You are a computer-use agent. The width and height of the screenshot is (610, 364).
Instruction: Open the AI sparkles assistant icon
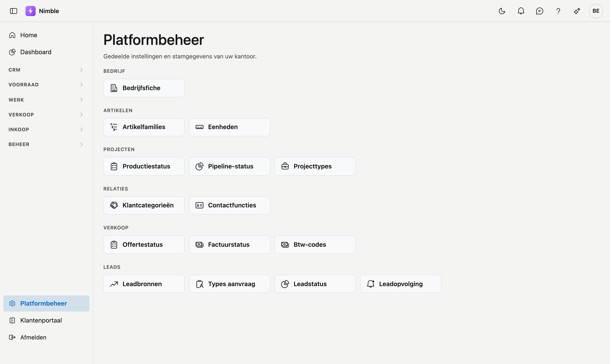tap(577, 11)
